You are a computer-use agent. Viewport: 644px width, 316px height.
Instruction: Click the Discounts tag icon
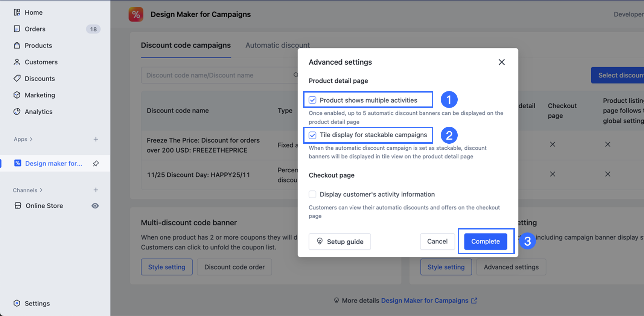click(17, 79)
